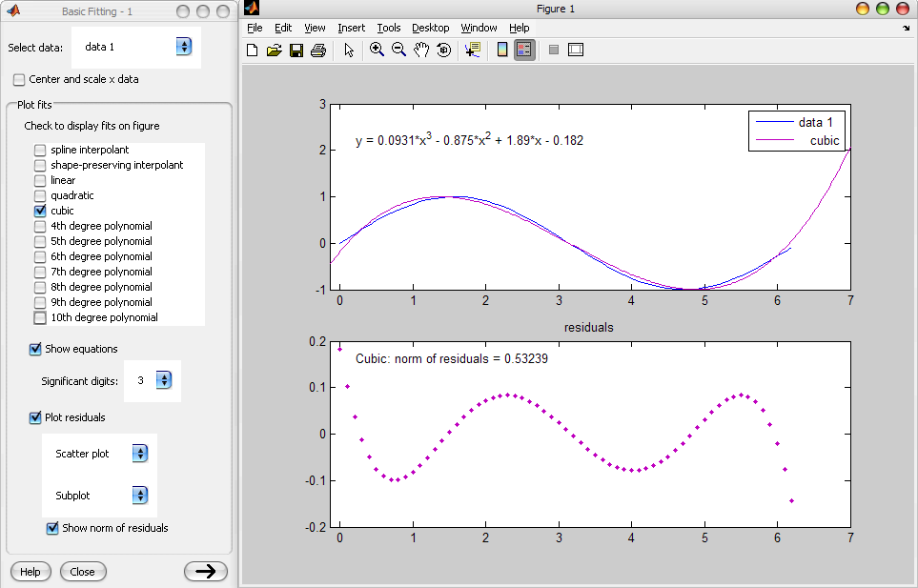Open the Significant digits dropdown

coord(164,380)
